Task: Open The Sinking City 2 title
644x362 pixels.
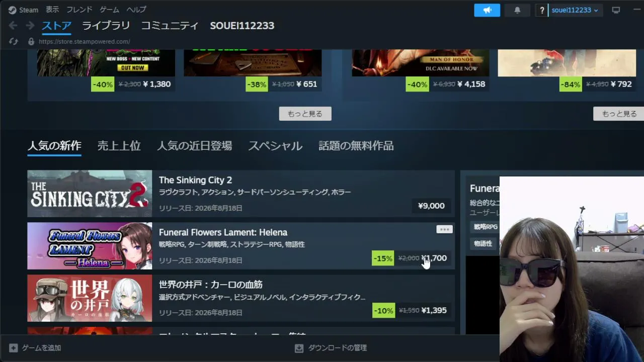Action: pos(195,180)
